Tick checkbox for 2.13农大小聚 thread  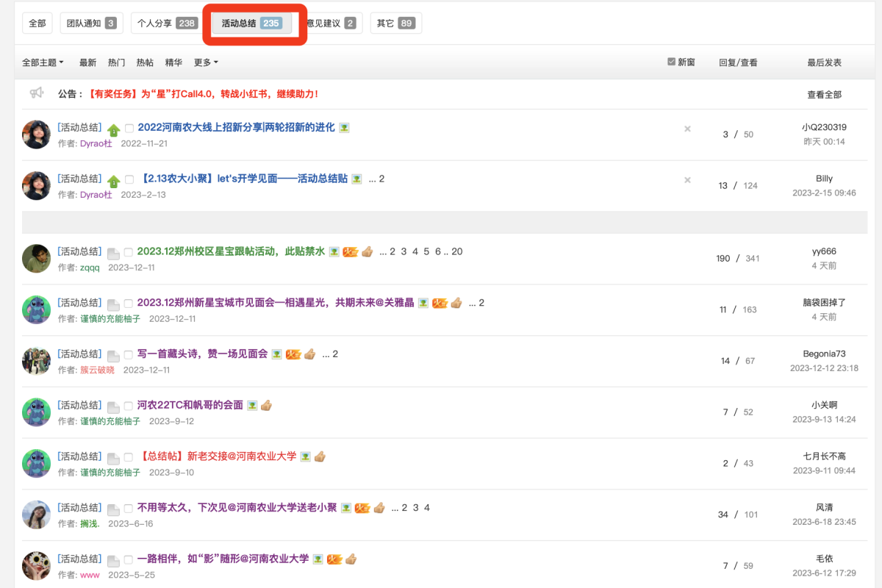click(129, 180)
